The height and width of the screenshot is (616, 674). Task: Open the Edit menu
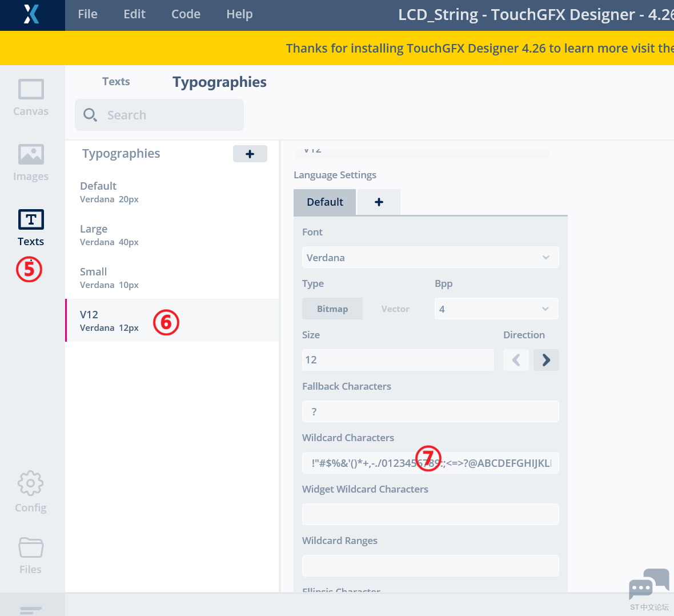point(135,14)
